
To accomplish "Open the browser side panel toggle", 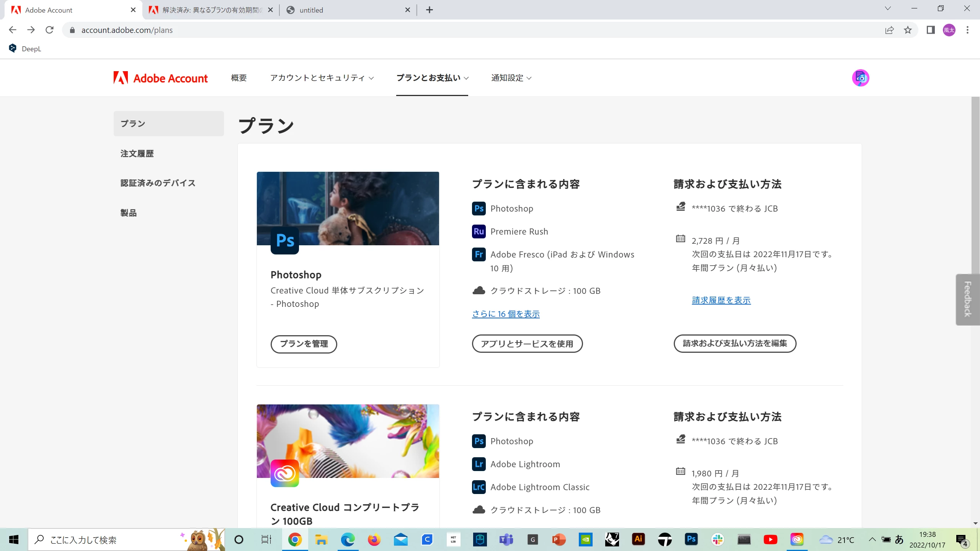I will (931, 30).
